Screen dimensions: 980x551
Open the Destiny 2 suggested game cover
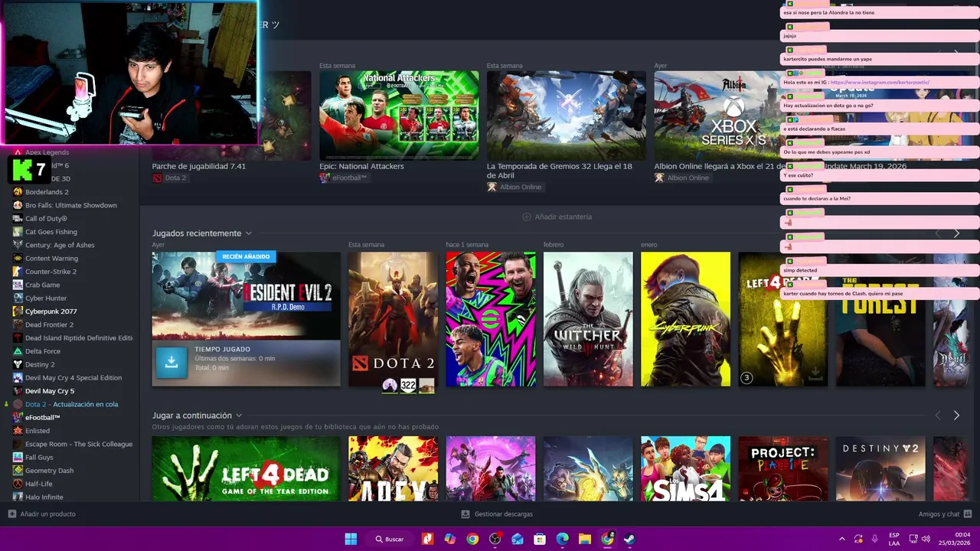coord(880,469)
